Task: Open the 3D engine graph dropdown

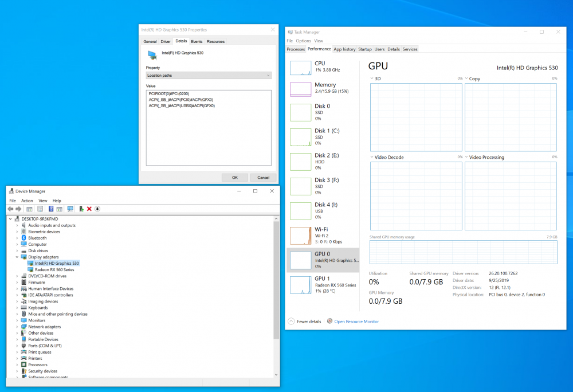Action: click(372, 78)
